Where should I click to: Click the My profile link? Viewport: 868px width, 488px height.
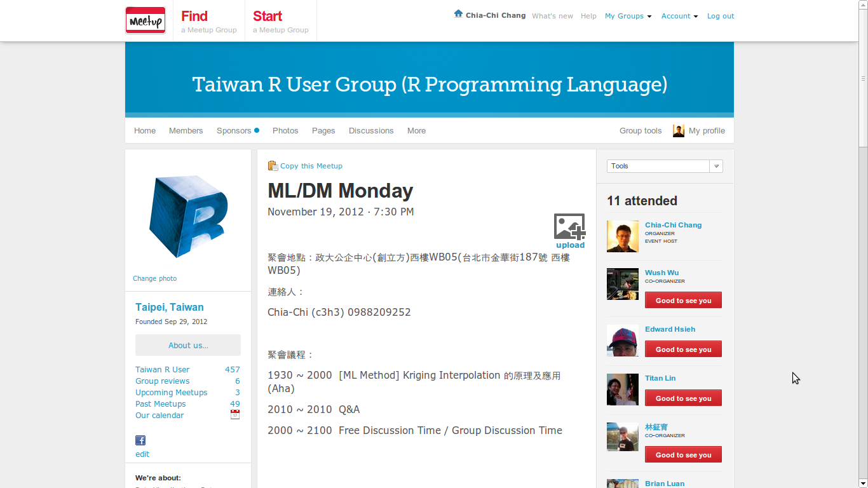coord(707,130)
